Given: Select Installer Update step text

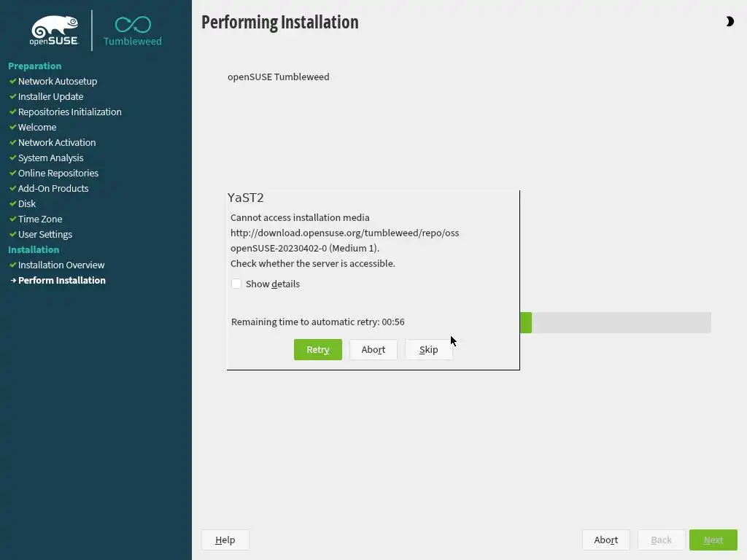Looking at the screenshot, I should [50, 97].
